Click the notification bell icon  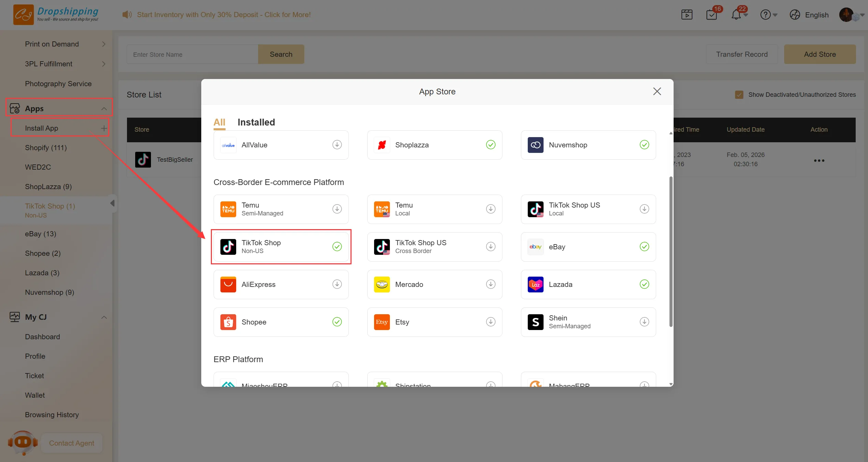(736, 15)
